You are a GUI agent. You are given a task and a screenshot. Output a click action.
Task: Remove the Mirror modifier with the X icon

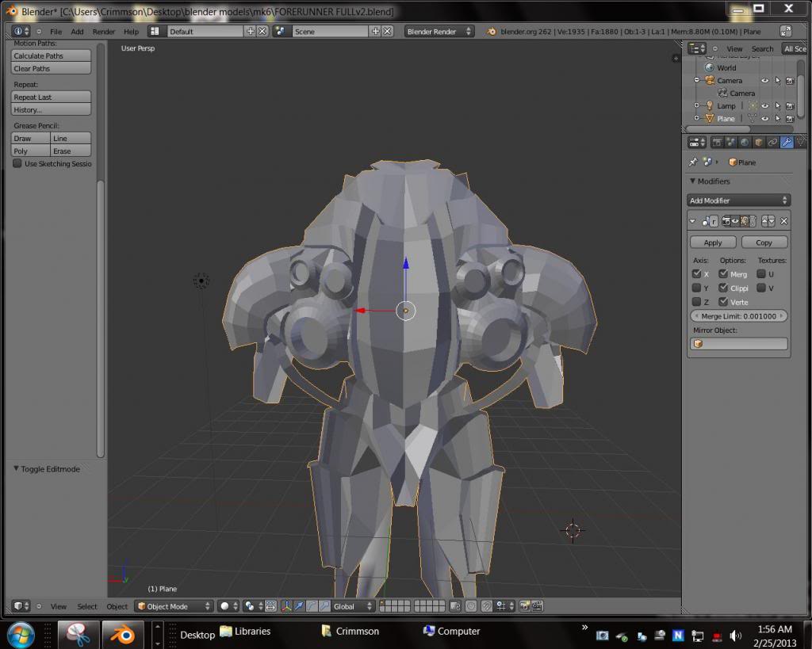(783, 221)
